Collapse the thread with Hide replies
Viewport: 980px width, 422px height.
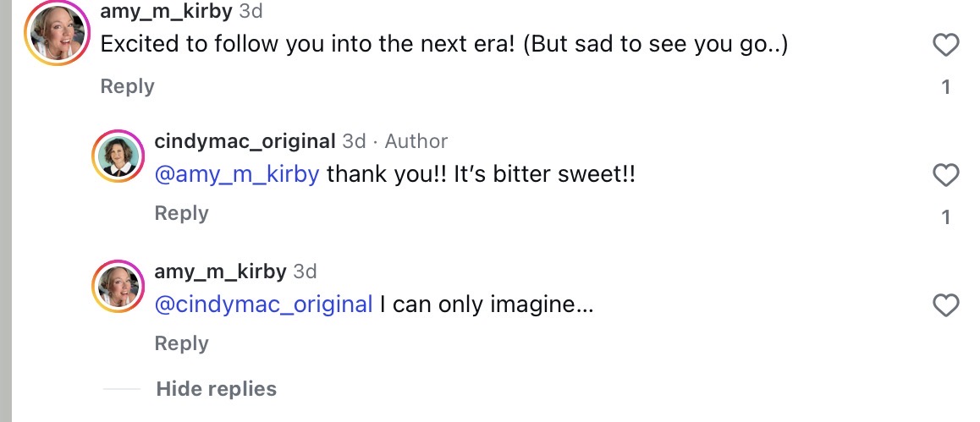216,389
